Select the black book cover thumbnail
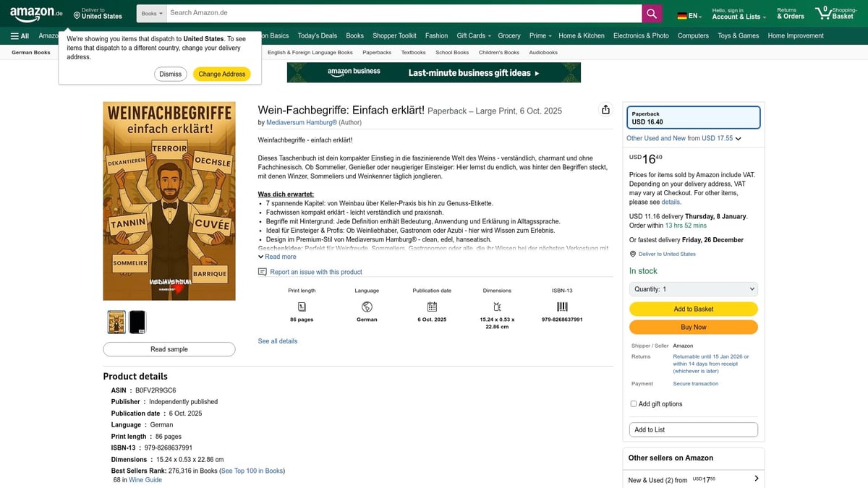The width and height of the screenshot is (868, 488). point(137,322)
